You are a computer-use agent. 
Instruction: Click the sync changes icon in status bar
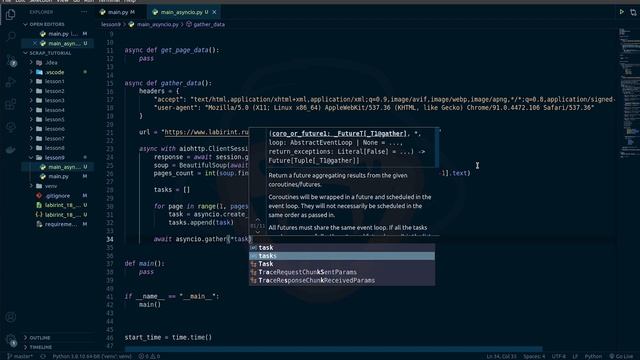43,356
